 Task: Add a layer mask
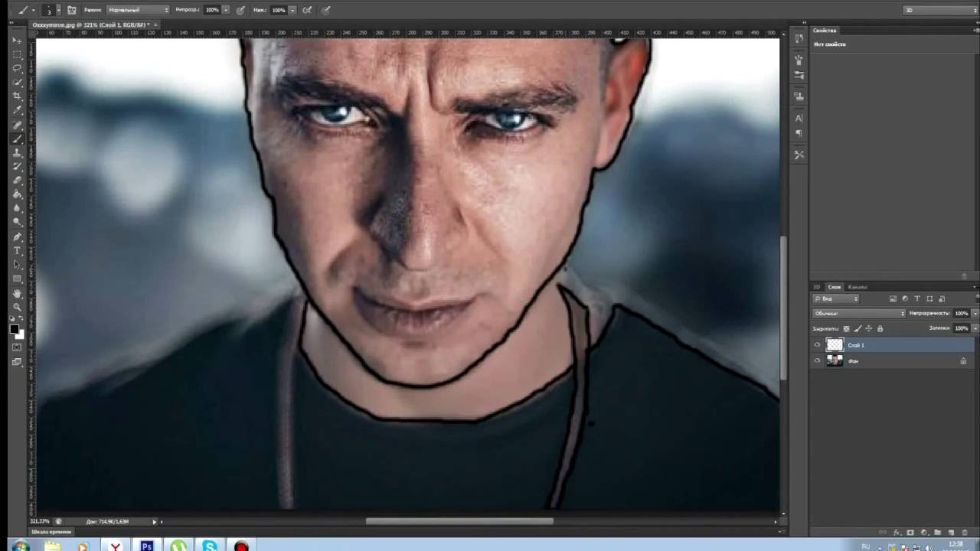click(x=910, y=532)
